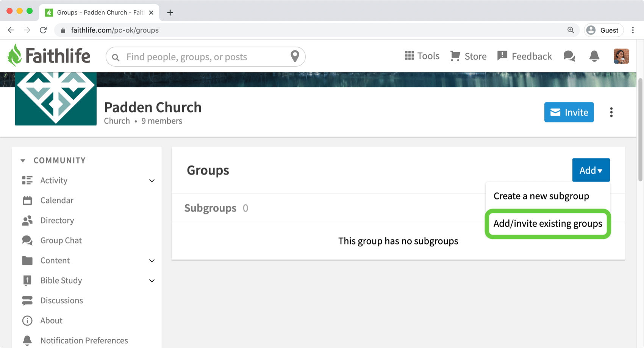Viewport: 644px width, 348px height.
Task: Focus the Find people, groups, or posts field
Action: point(205,57)
